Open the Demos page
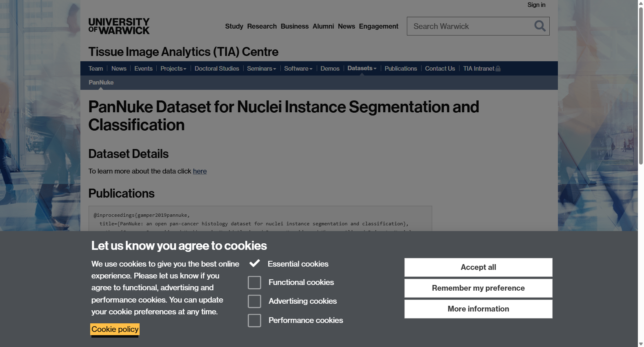The image size is (644, 347). (330, 69)
